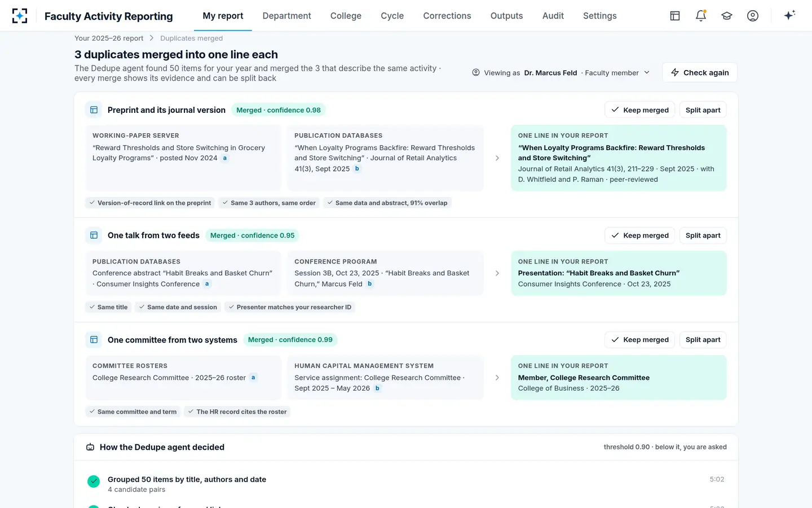Click the robot icon beside How the Dedupe agent decided
This screenshot has width=812, height=508.
tap(90, 447)
